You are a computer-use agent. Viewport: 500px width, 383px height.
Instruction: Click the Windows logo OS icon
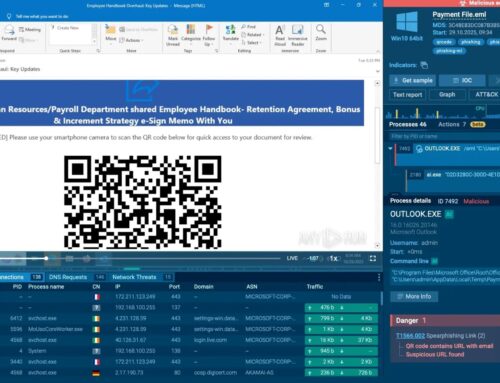(x=407, y=22)
